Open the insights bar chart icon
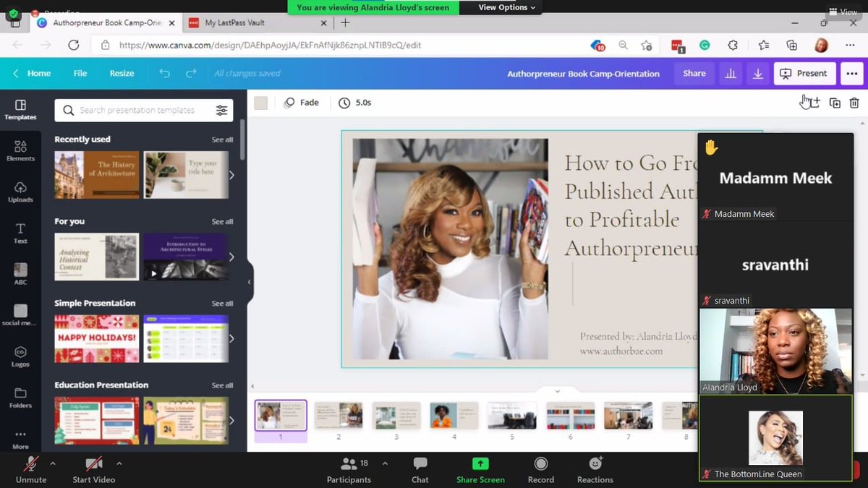This screenshot has width=868, height=488. [731, 73]
